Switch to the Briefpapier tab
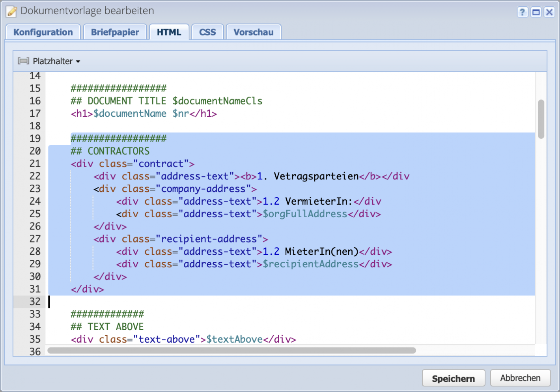Screen dimensions: 560x392 click(x=115, y=32)
